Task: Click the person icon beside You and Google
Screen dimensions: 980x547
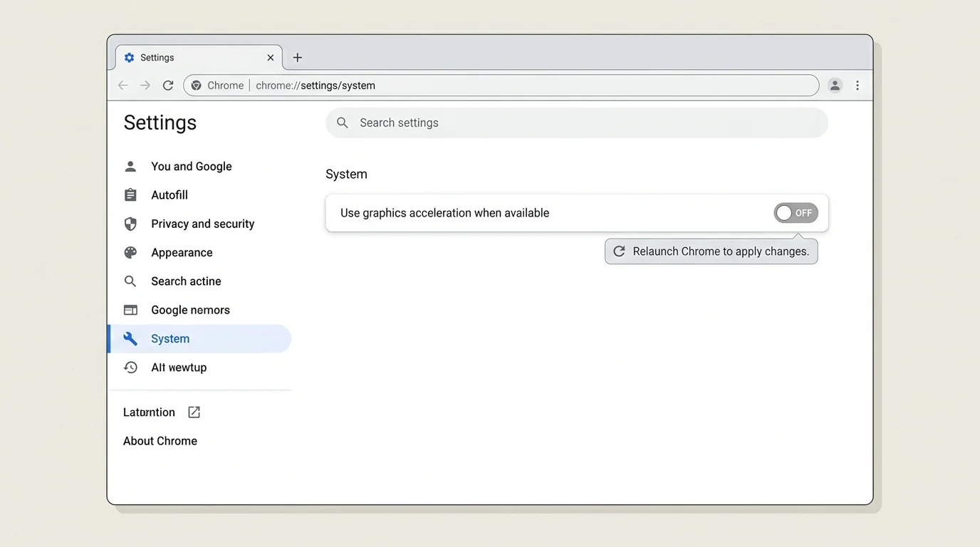Action: (x=130, y=167)
